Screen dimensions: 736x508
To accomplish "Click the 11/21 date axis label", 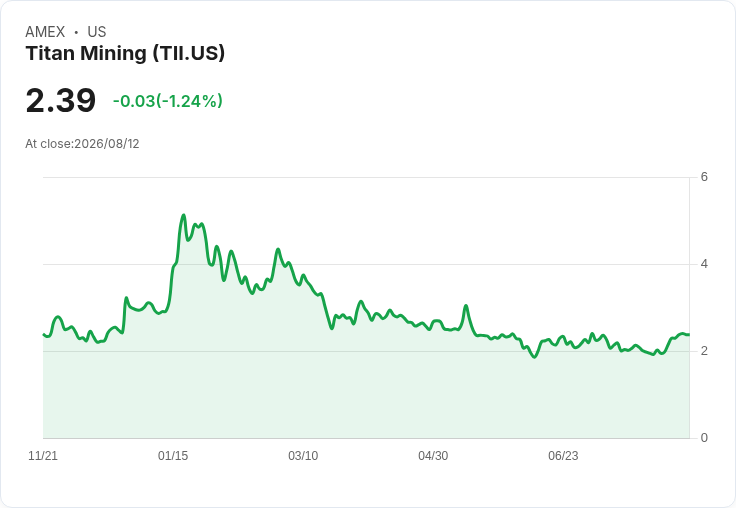I will [43, 456].
